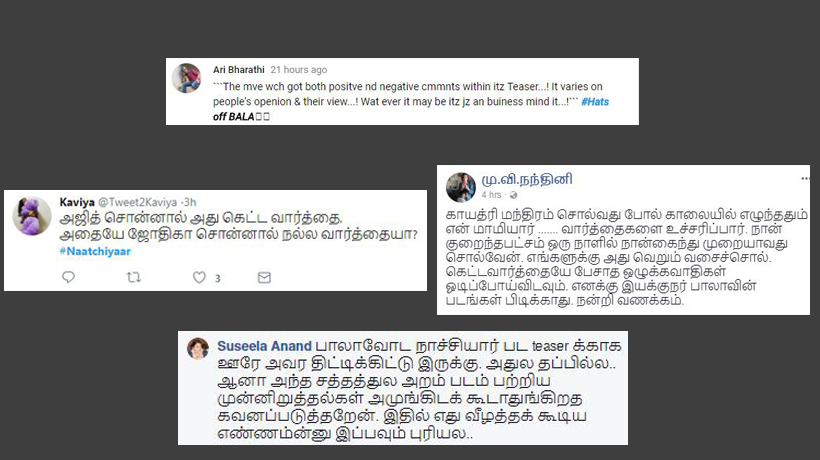Click the மு.வி.நந்தினி author name link

click(527, 179)
